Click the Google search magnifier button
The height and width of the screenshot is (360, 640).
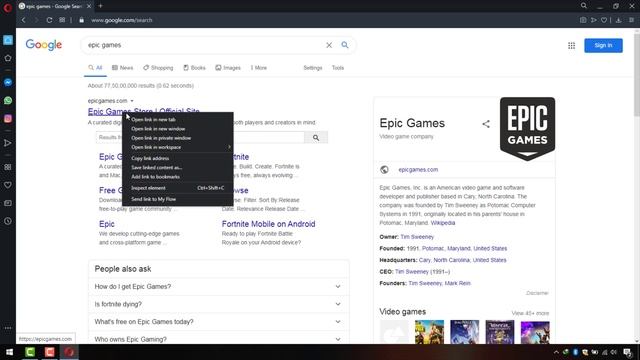345,45
